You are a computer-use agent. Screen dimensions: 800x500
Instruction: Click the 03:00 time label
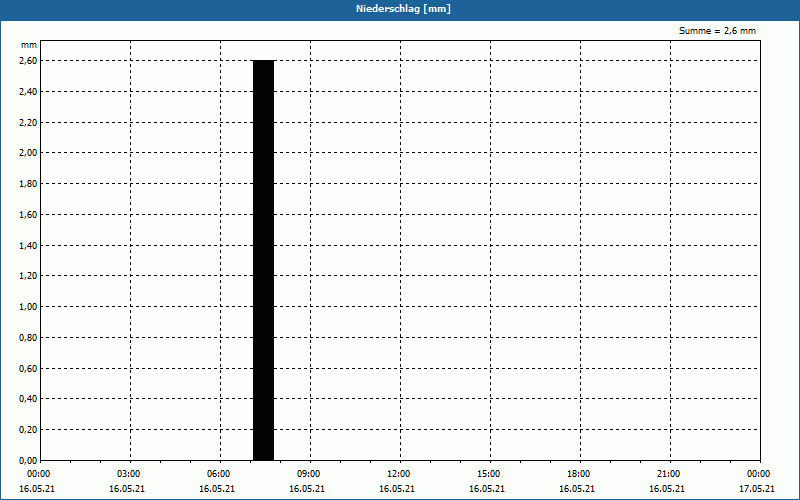[129, 474]
